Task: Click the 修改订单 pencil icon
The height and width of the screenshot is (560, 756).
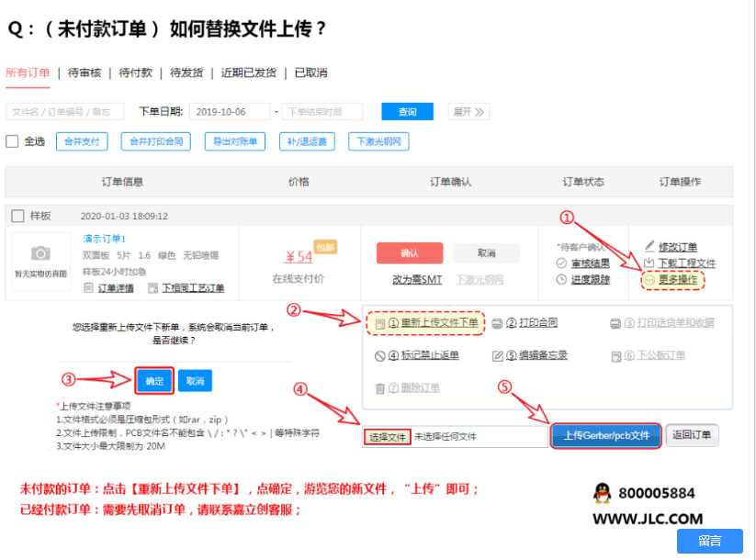Action: [649, 247]
